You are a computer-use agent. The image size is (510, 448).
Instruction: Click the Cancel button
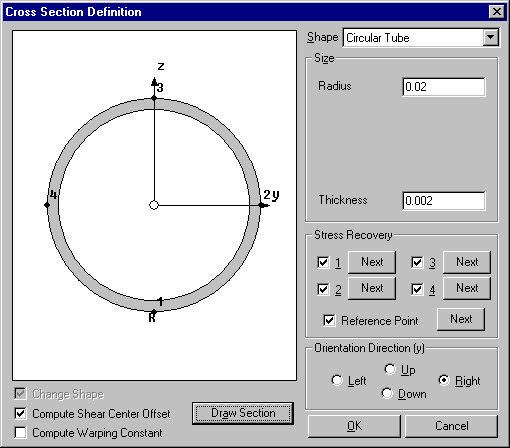pyautogui.click(x=451, y=426)
